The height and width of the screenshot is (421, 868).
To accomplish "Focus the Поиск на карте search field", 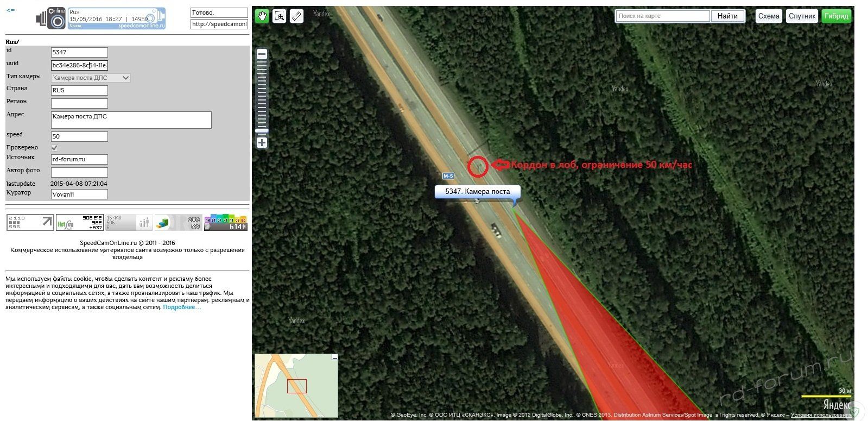I will point(663,16).
